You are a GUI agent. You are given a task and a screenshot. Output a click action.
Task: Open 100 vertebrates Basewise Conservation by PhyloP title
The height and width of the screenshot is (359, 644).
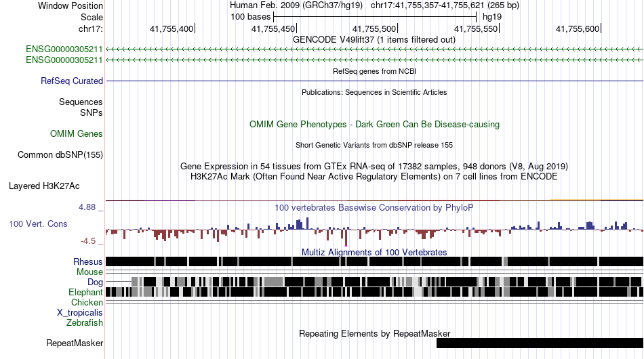[374, 207]
